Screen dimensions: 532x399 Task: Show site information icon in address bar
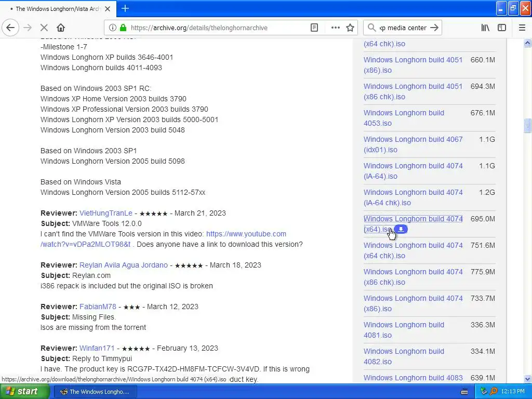click(x=113, y=28)
